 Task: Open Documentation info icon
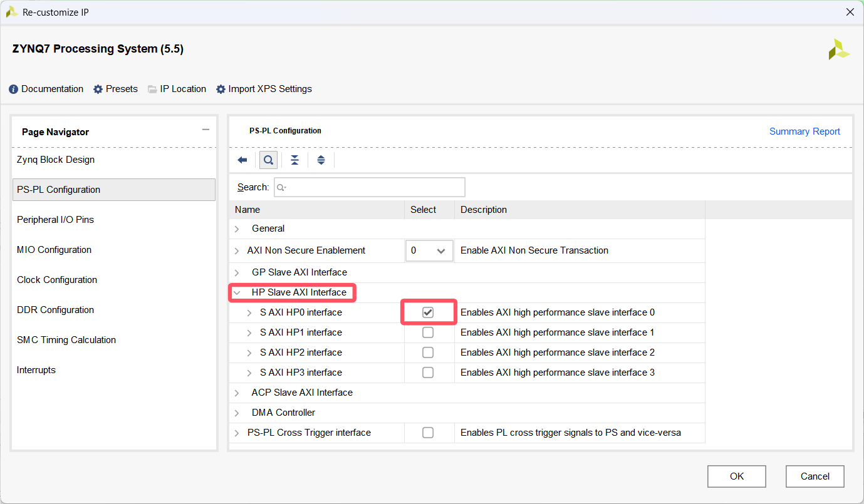pyautogui.click(x=14, y=90)
